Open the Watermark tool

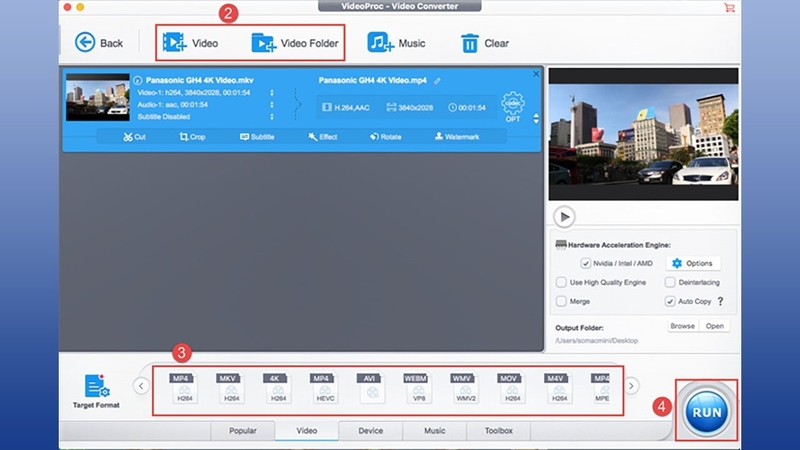(x=457, y=137)
